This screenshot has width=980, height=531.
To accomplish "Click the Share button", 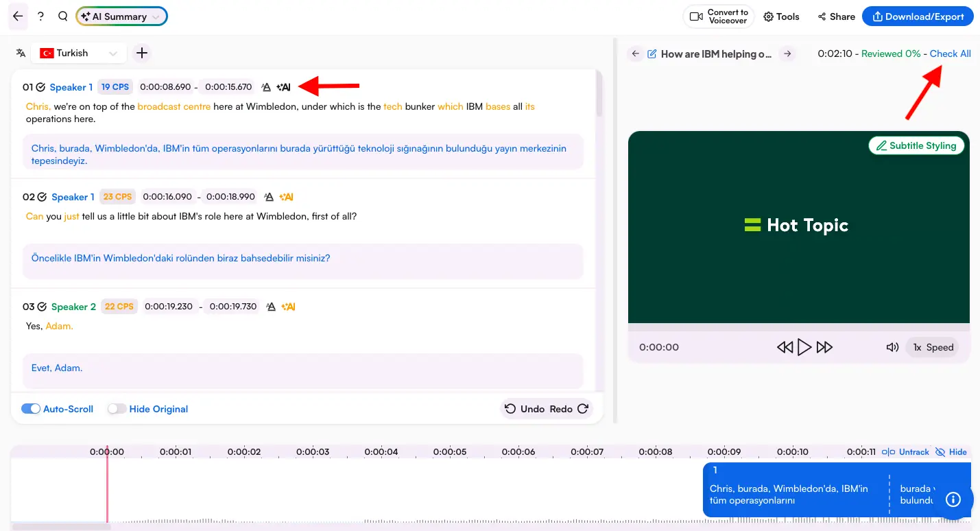I will (x=836, y=16).
